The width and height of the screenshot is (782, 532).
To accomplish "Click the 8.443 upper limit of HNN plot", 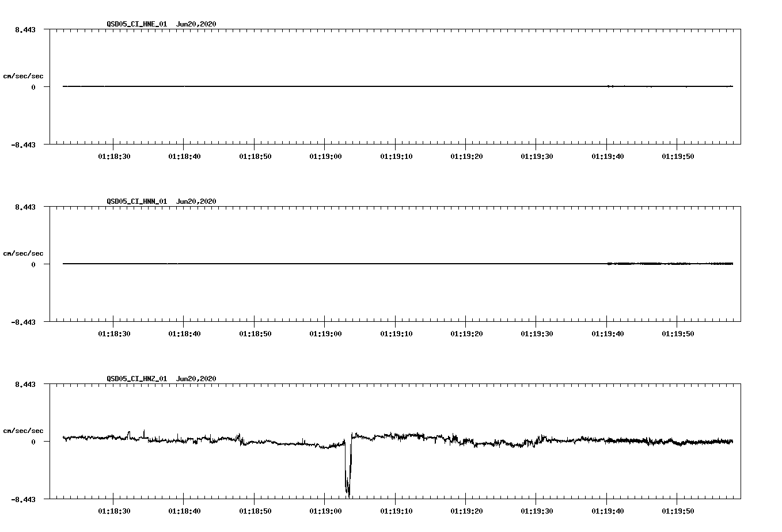I will tap(25, 207).
